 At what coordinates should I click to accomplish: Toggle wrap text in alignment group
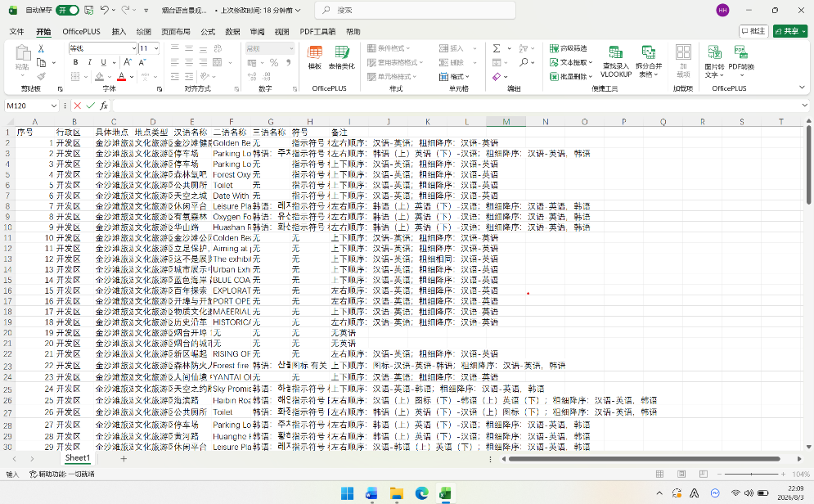(218, 48)
